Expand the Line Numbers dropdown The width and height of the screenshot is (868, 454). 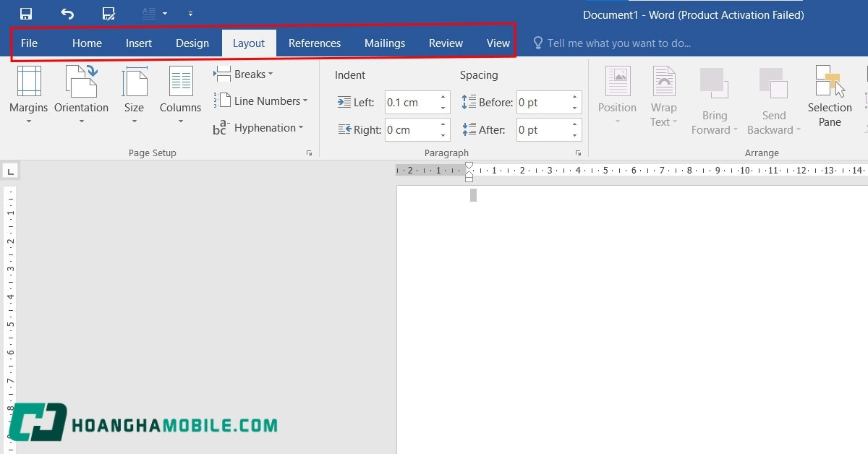261,101
